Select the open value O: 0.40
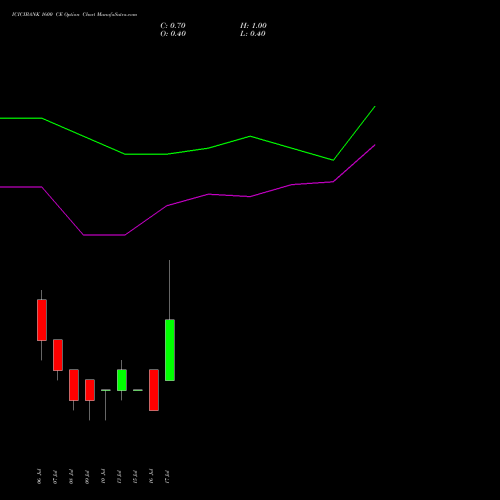This screenshot has height=500, width=500. click(173, 34)
